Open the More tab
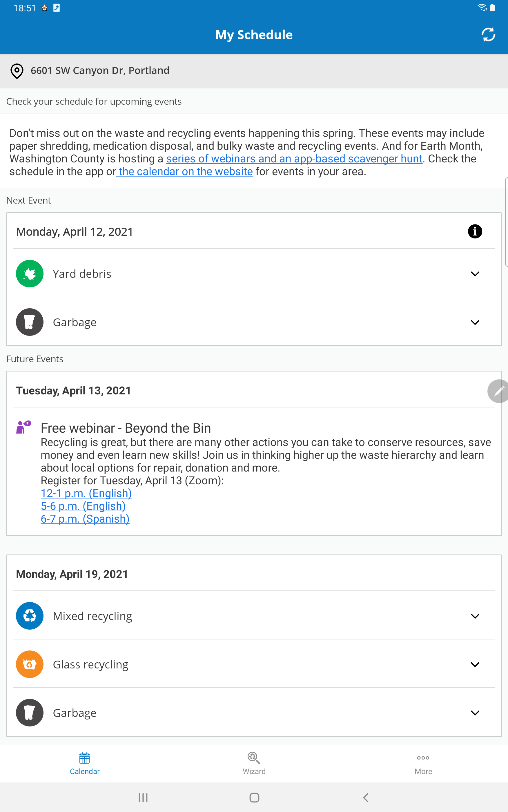The width and height of the screenshot is (508, 812). (x=423, y=763)
